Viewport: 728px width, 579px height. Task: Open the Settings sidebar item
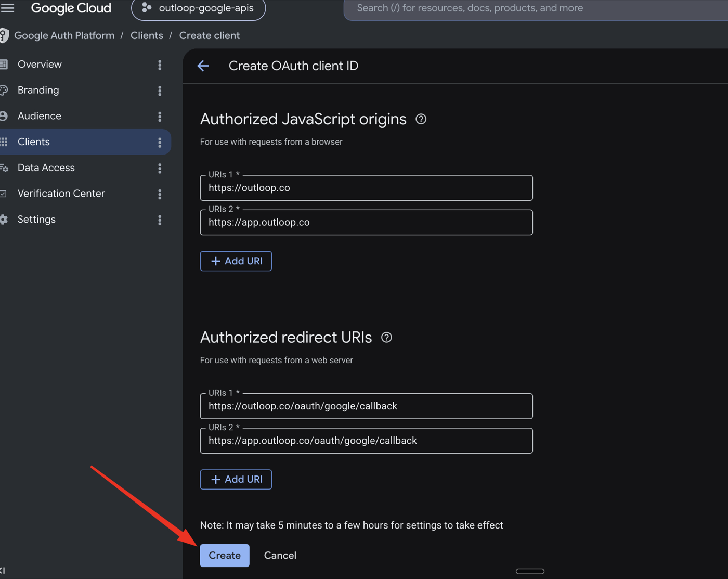coord(36,220)
